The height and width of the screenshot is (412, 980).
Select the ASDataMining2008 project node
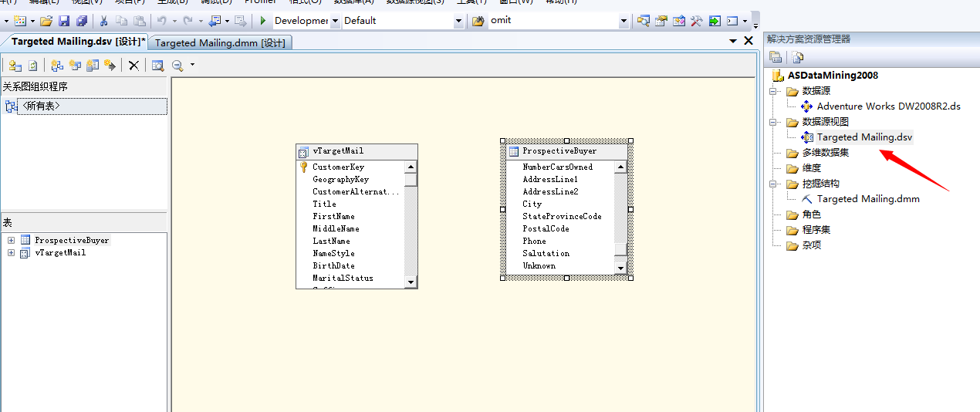coord(833,76)
